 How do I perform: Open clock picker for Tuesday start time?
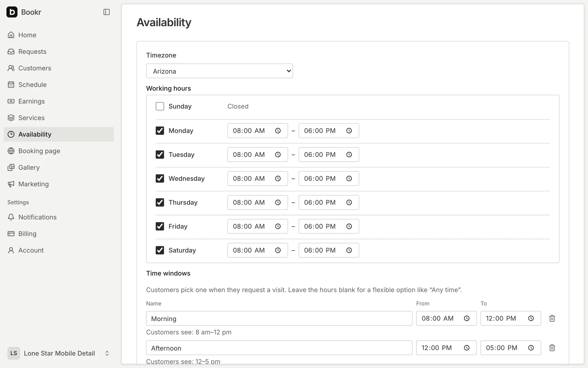tap(278, 154)
